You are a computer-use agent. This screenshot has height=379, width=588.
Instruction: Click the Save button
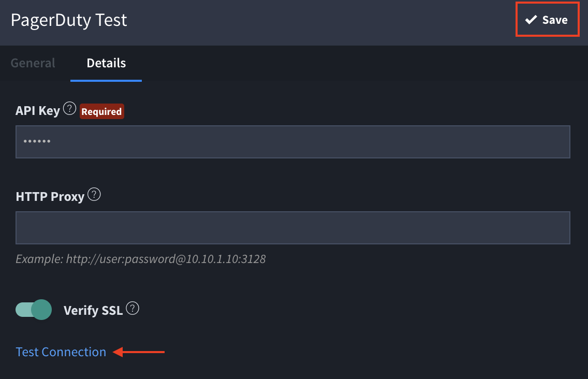pos(547,20)
